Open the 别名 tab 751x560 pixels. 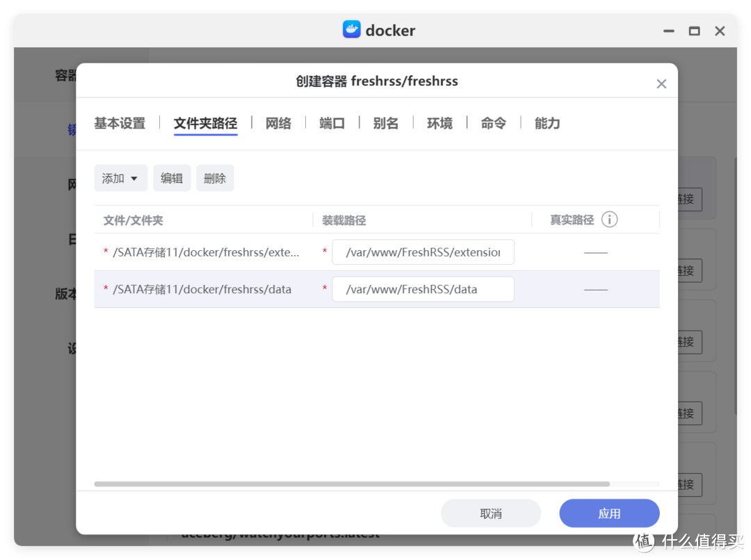386,123
